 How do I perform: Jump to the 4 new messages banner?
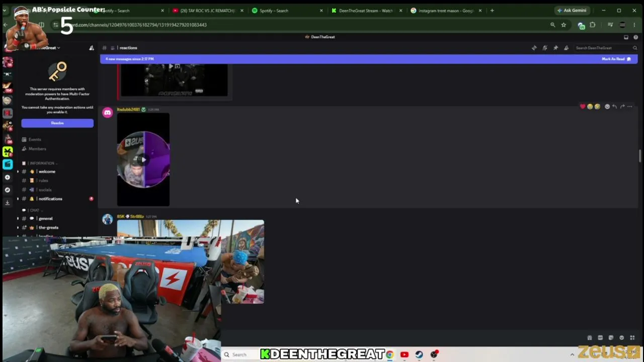[x=369, y=59]
